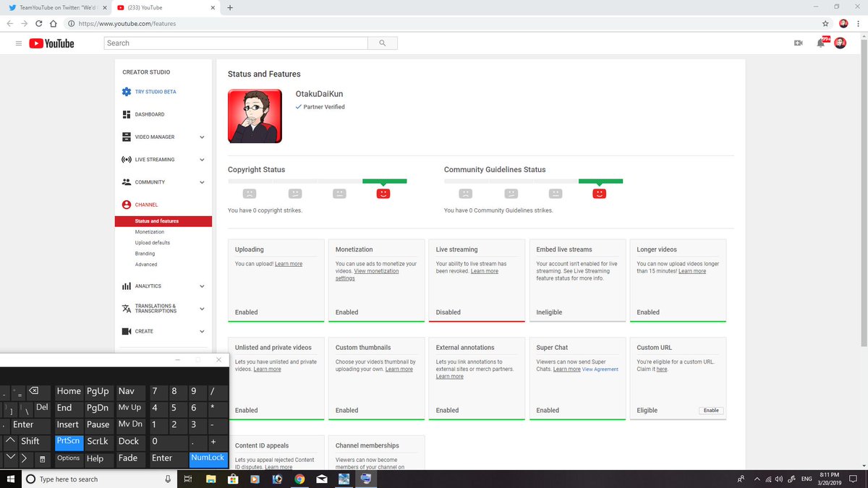The width and height of the screenshot is (868, 488).
Task: Bookmark this page with the star icon
Action: pyautogui.click(x=825, y=23)
